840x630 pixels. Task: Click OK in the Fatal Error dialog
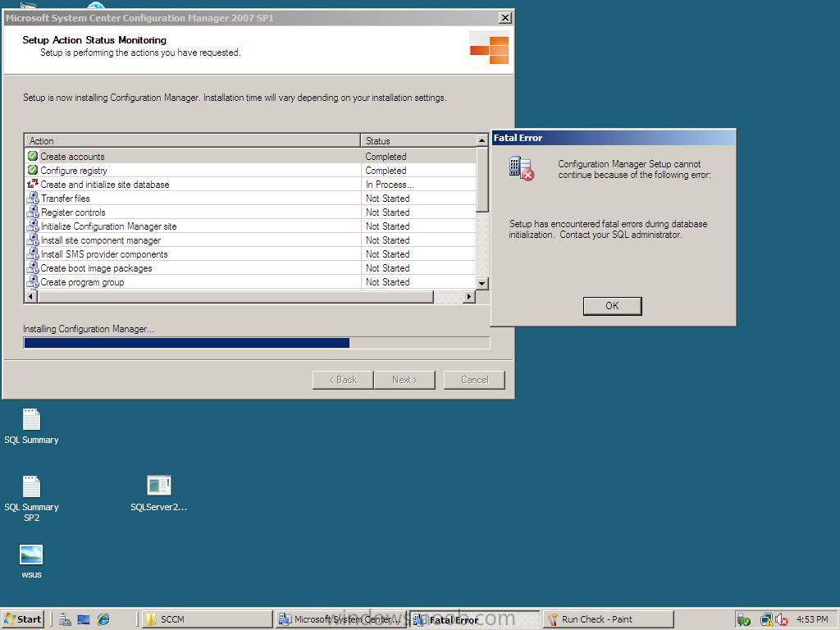(612, 306)
